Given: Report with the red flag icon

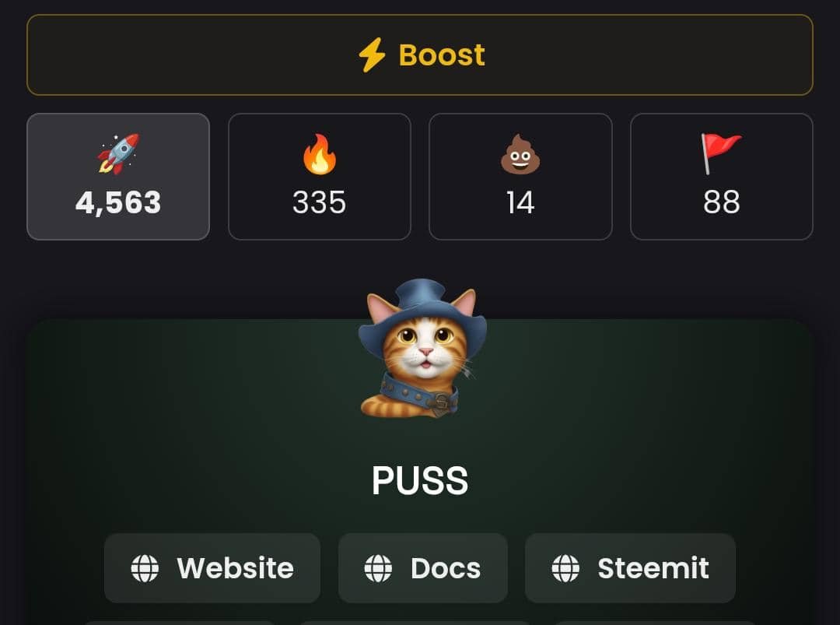Looking at the screenshot, I should point(721,154).
